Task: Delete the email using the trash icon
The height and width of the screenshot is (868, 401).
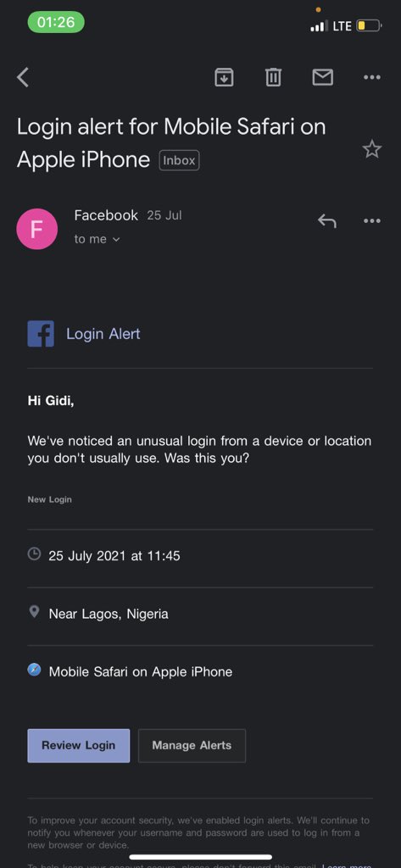Action: click(x=273, y=77)
